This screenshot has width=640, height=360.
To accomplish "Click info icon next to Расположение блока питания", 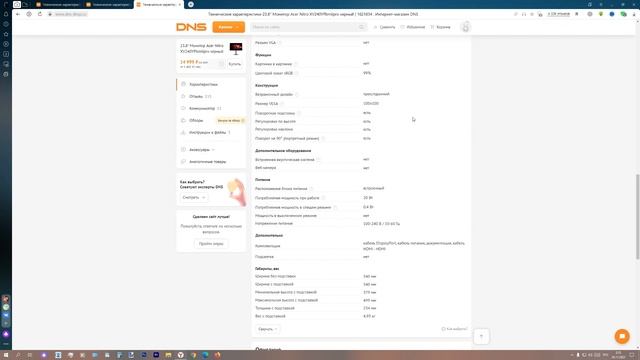I will (311, 189).
